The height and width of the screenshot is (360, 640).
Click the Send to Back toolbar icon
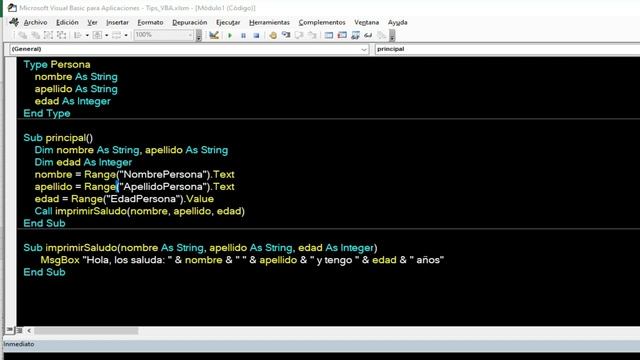point(36,36)
